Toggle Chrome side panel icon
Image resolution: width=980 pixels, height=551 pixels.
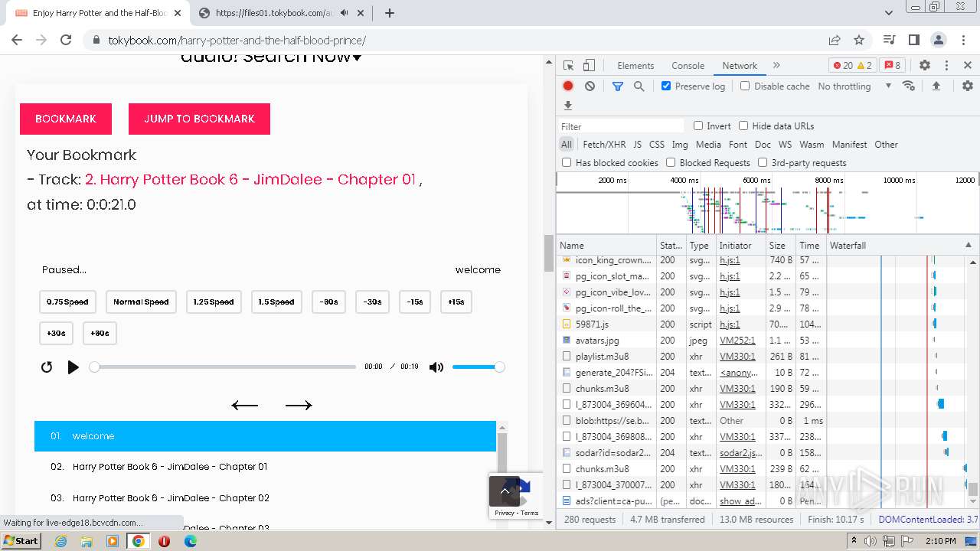click(x=913, y=40)
